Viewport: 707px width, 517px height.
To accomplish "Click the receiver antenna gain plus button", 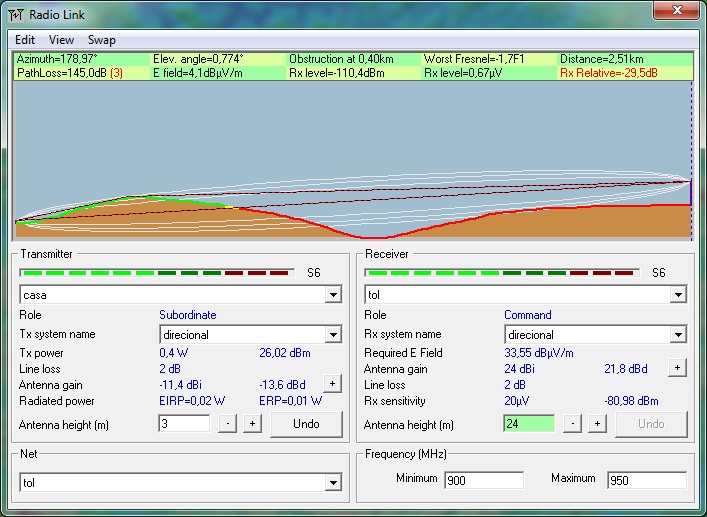I will [x=677, y=368].
